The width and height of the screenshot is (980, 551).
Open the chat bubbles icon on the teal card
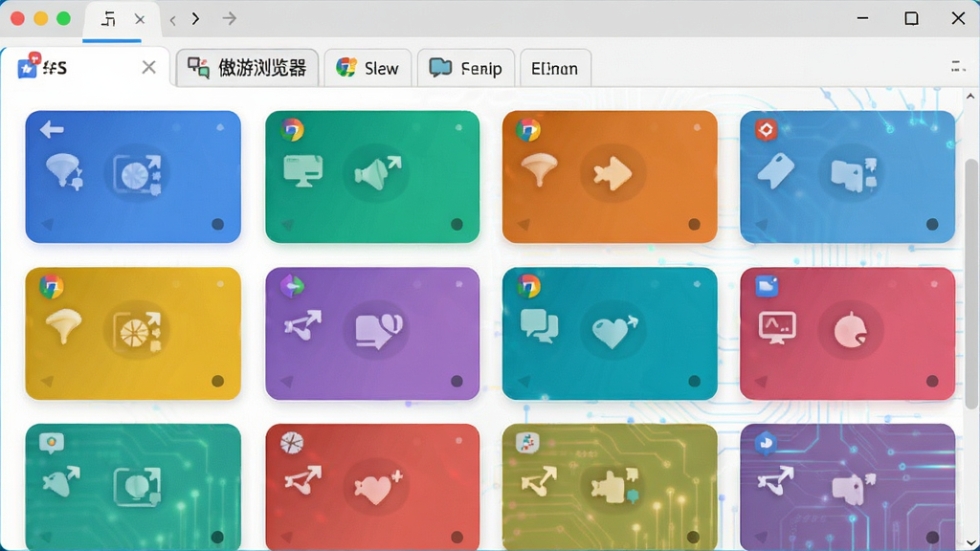540,326
